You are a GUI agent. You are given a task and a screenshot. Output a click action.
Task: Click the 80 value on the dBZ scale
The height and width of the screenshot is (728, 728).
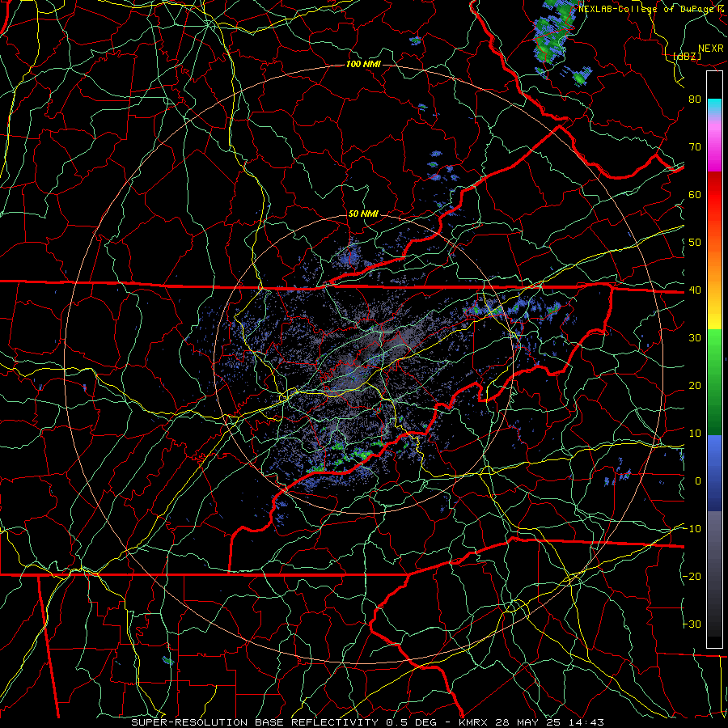(x=695, y=99)
